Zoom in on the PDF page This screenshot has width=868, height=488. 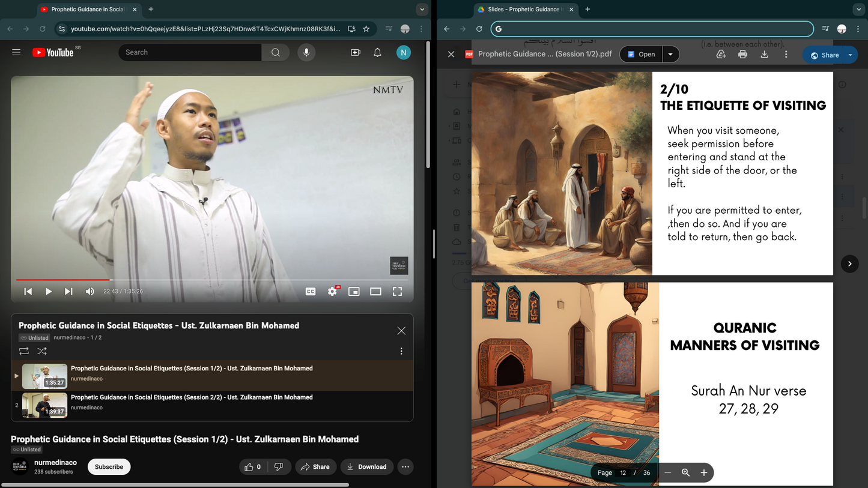tap(703, 472)
